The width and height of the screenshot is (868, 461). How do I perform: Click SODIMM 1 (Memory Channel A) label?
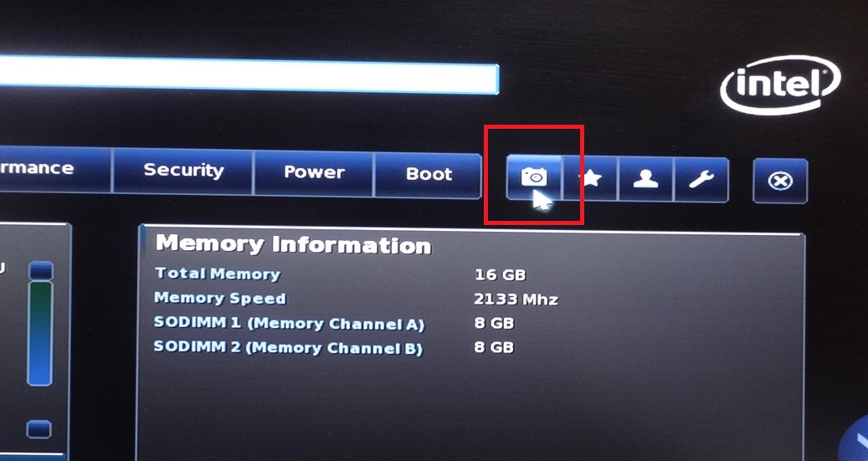click(x=289, y=324)
